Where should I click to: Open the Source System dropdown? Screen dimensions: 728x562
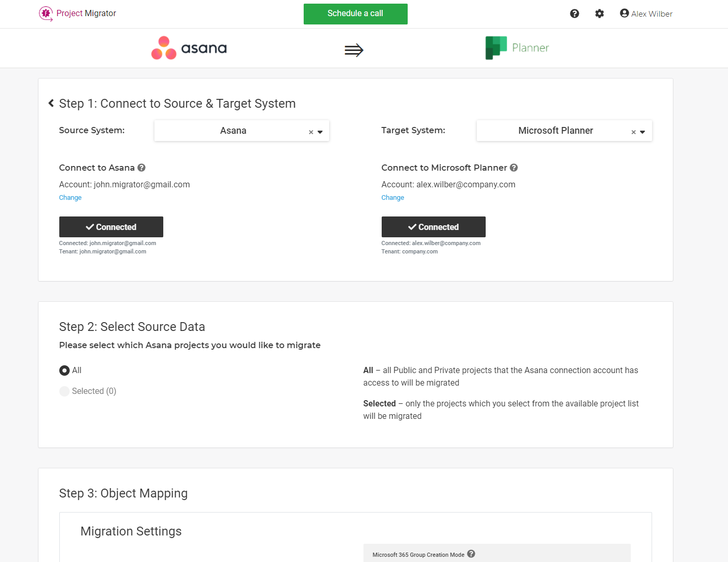coord(320,131)
